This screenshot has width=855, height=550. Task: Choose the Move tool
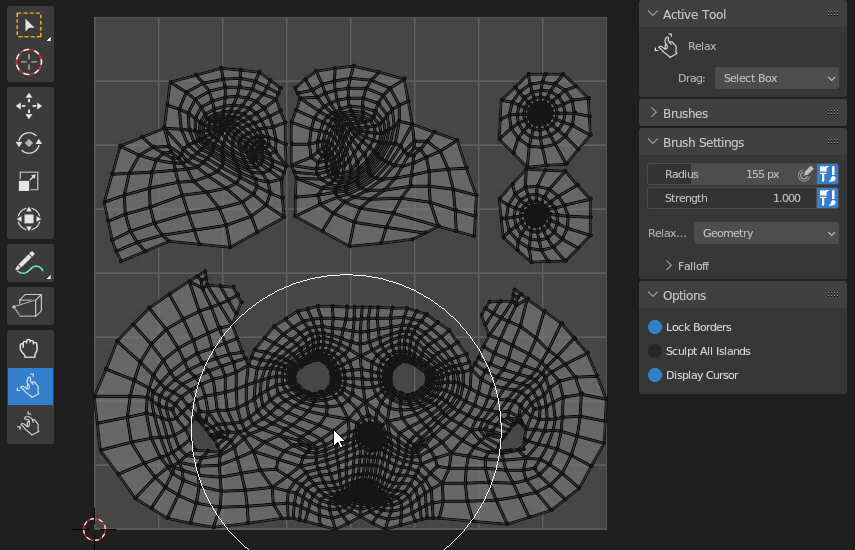pos(30,106)
